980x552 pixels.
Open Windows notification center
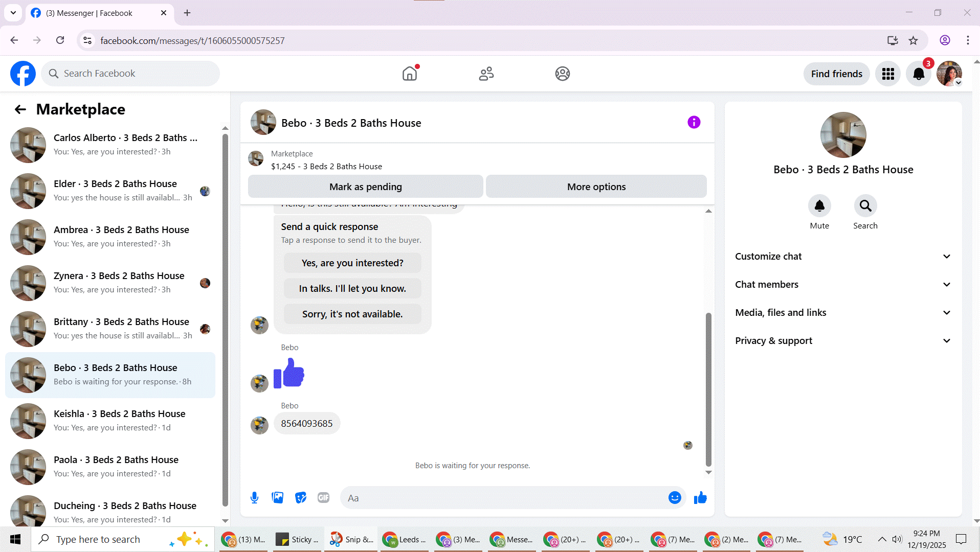pyautogui.click(x=961, y=539)
